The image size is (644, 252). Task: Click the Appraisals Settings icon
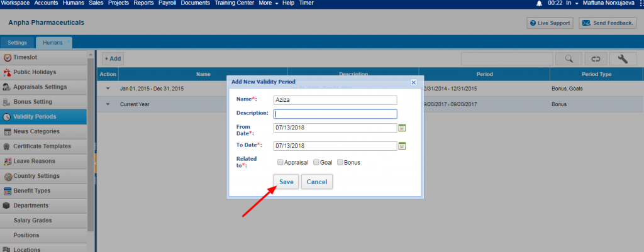(7, 87)
